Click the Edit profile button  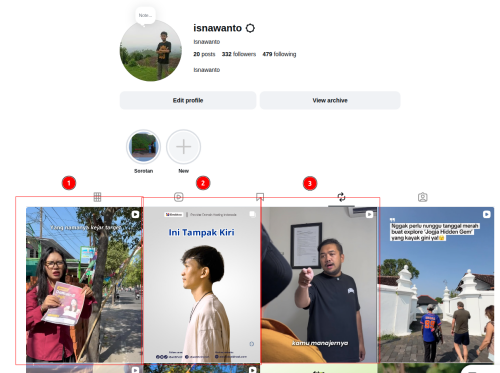coord(188,100)
